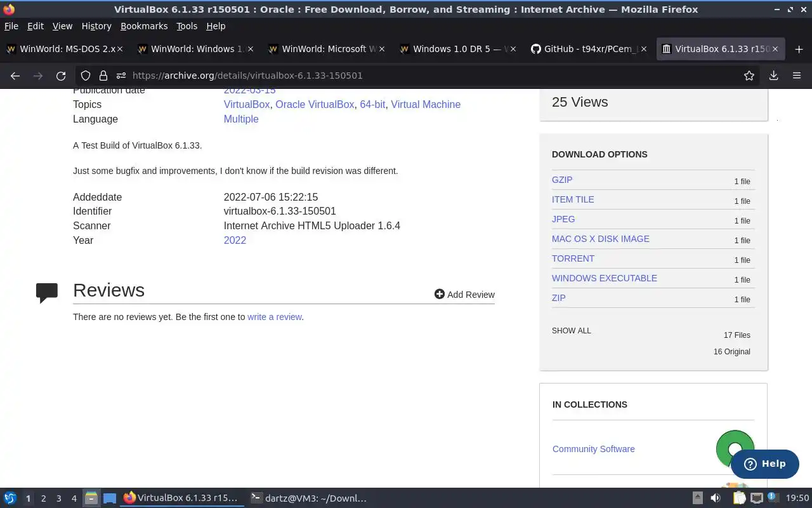This screenshot has width=812, height=508.
Task: Open the Help menu in menu bar
Action: coord(216,26)
